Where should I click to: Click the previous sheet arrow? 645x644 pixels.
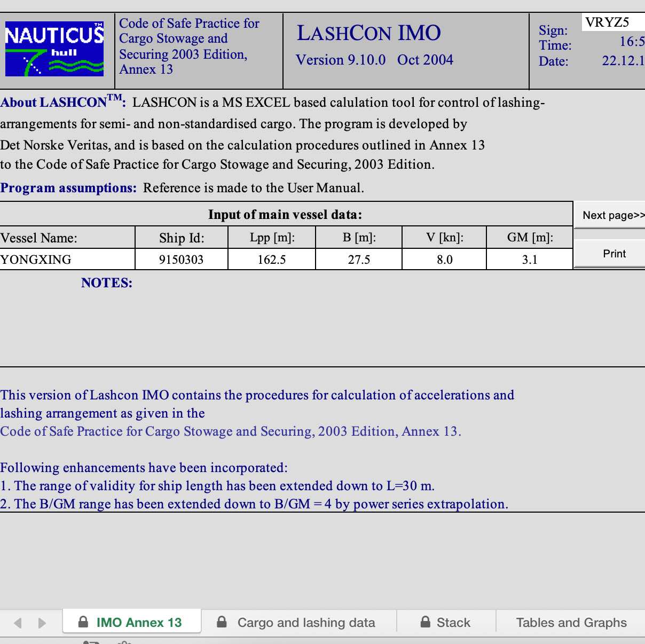tap(18, 623)
